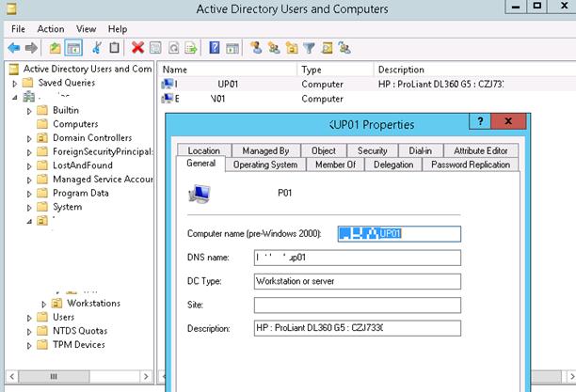This screenshot has height=392, width=576.
Task: Click the red Delete X icon
Action: point(138,48)
